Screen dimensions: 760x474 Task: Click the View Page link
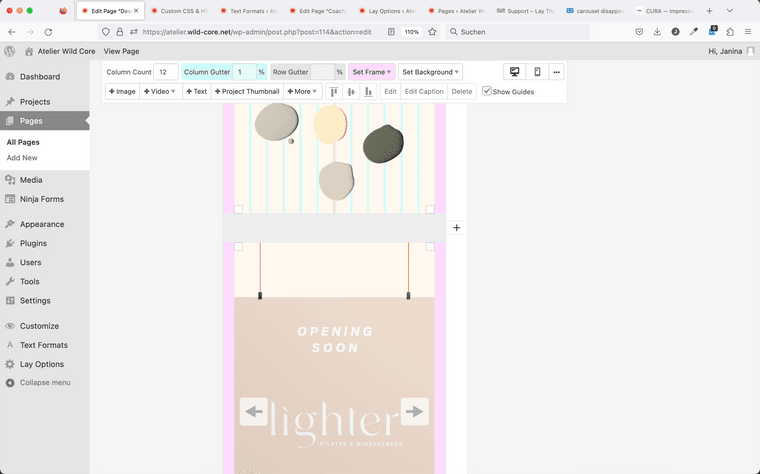pyautogui.click(x=121, y=50)
